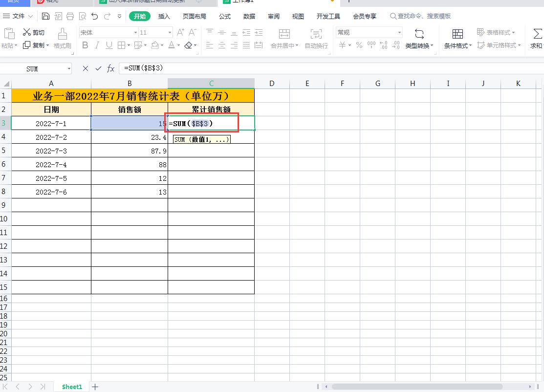Viewport: 544px width, 392px height.
Task: Click the thousands separator (000) icon
Action: click(x=371, y=45)
